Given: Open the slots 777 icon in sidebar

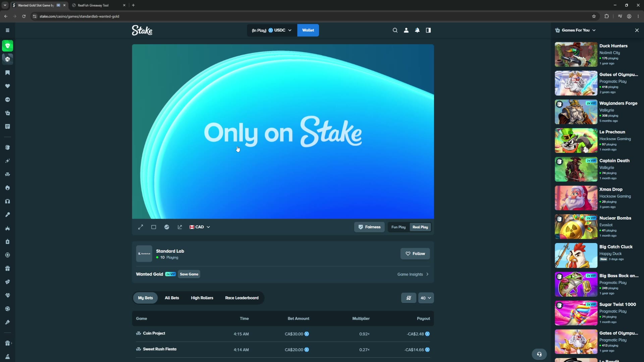Looking at the screenshot, I should pos(7,174).
